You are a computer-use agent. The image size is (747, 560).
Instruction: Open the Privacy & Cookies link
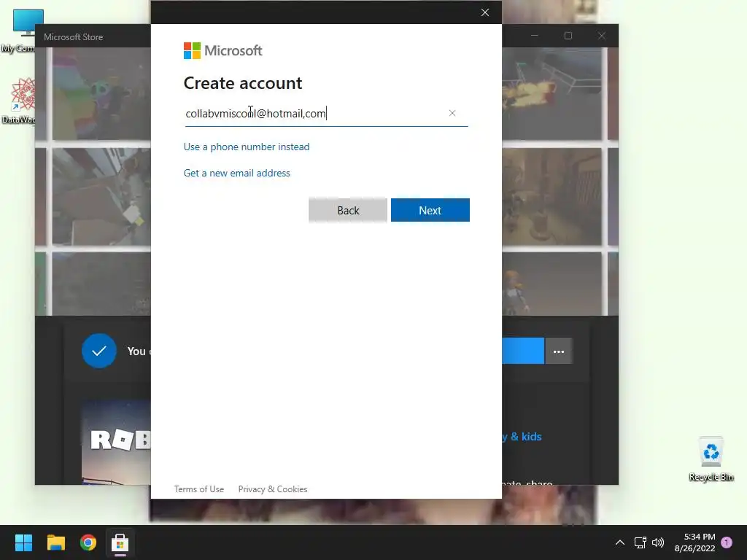click(x=273, y=489)
